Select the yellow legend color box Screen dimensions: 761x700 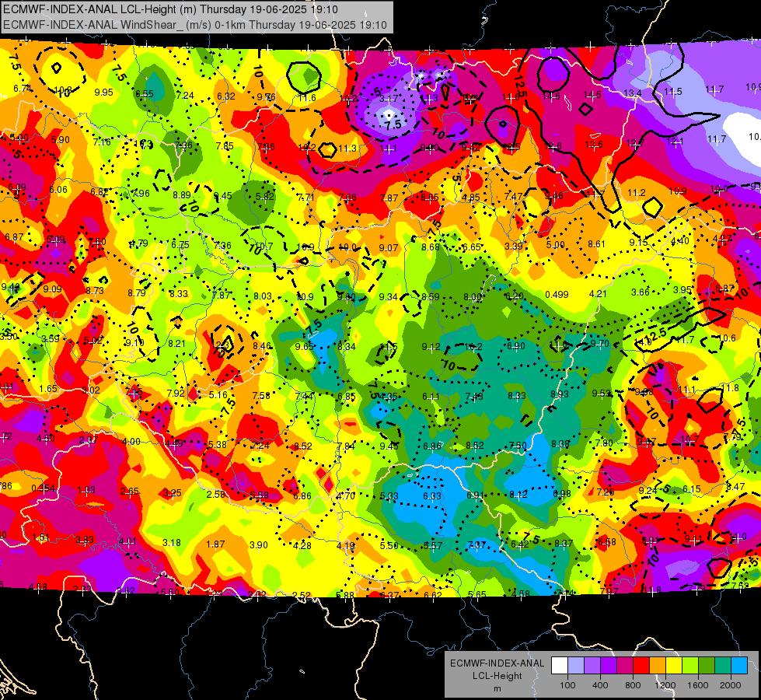click(x=674, y=666)
